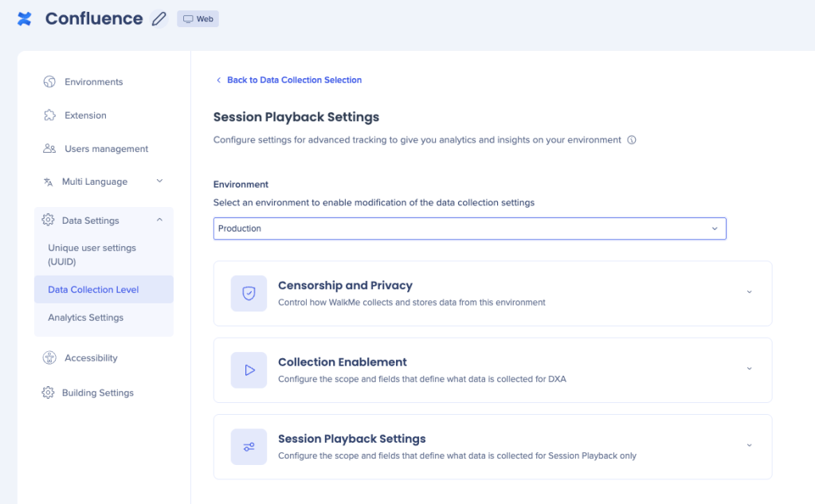The height and width of the screenshot is (504, 815).
Task: Click the Accessibility icon in sidebar
Action: point(49,358)
